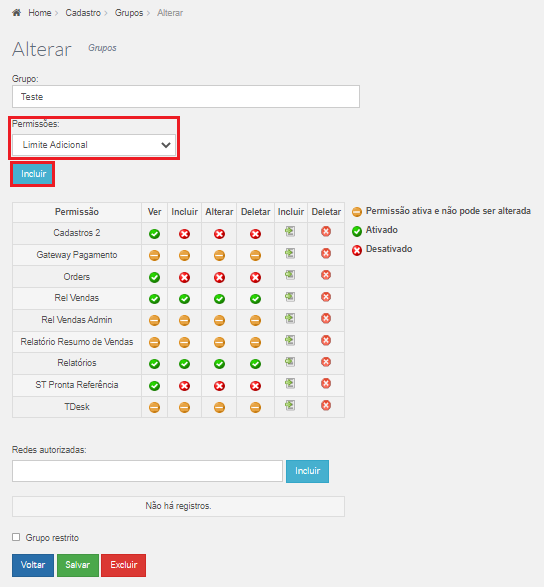544x587 pixels.
Task: Enable the Incluir permission for Orders
Action: (x=184, y=278)
